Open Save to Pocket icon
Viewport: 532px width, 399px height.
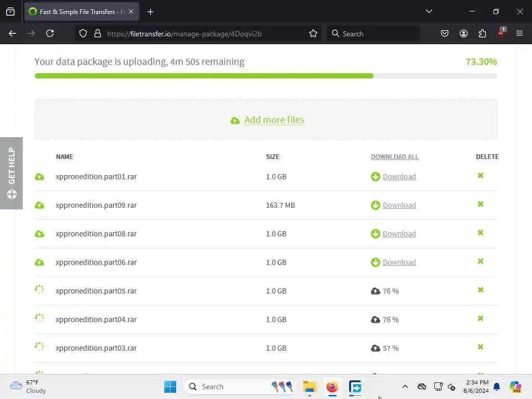[x=445, y=33]
